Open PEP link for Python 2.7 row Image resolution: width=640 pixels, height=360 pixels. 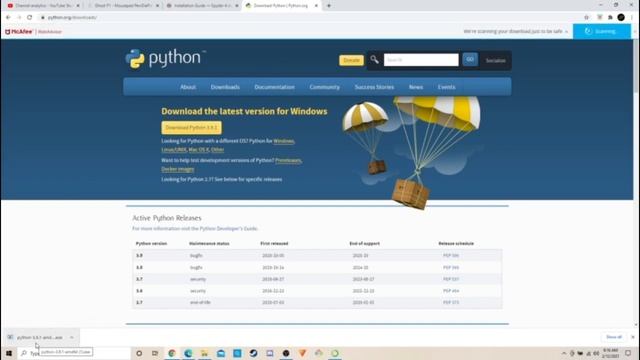pos(451,302)
